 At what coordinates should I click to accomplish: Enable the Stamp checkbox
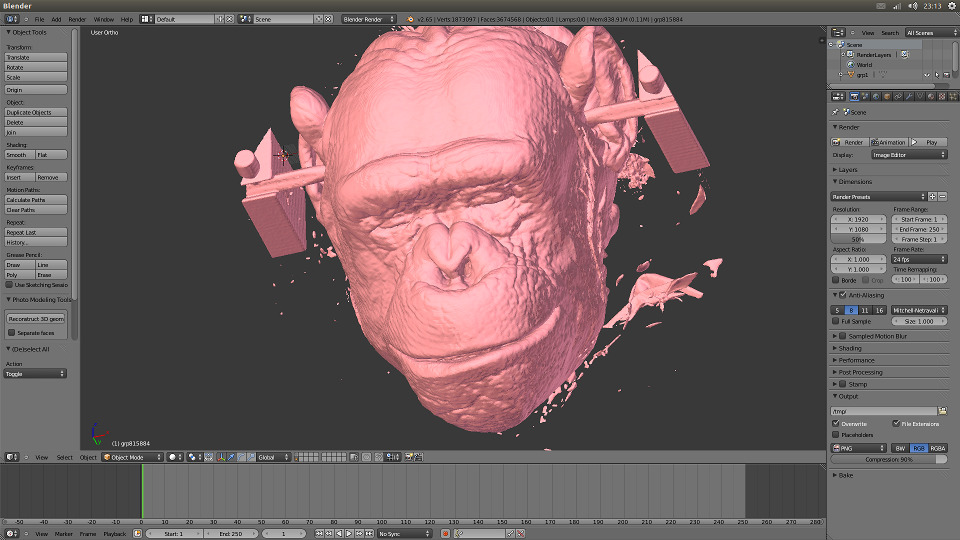coord(843,384)
